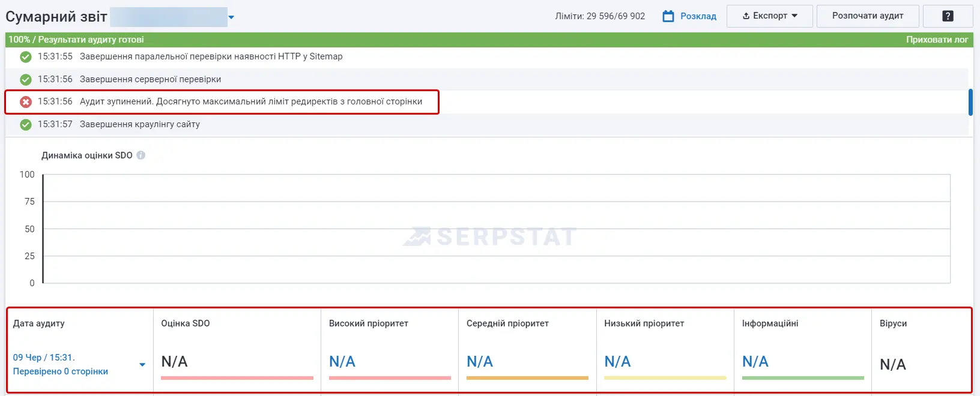Select the log text Завершення краулінгу сайту

(140, 124)
